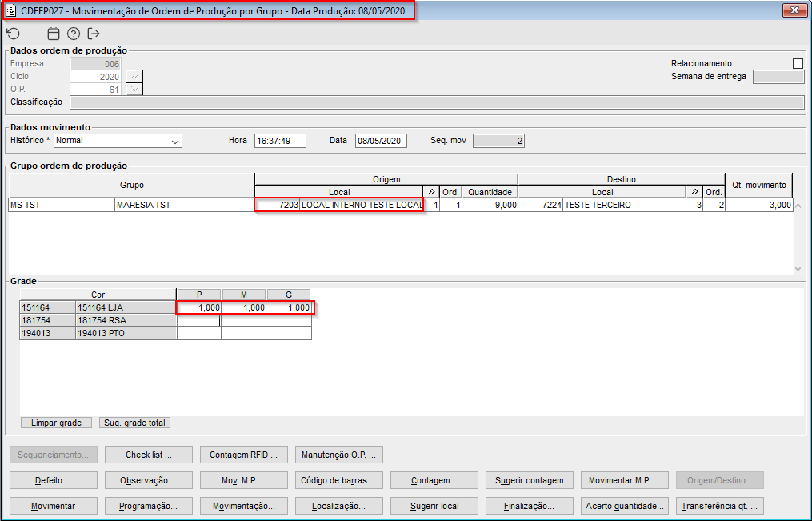The width and height of the screenshot is (812, 521).
Task: Click origin Quantidade cell 9,000
Action: 490,205
